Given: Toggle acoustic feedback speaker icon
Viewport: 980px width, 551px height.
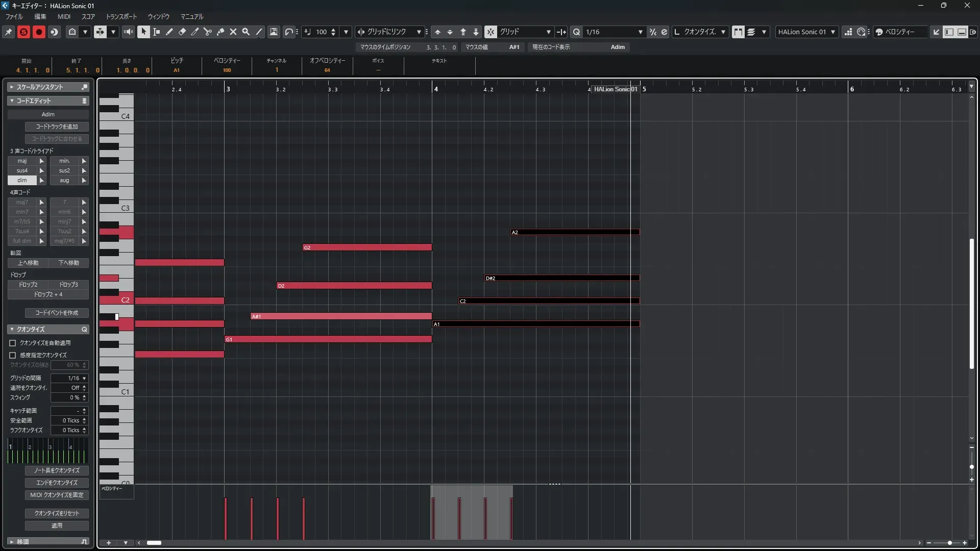Looking at the screenshot, I should 128,32.
